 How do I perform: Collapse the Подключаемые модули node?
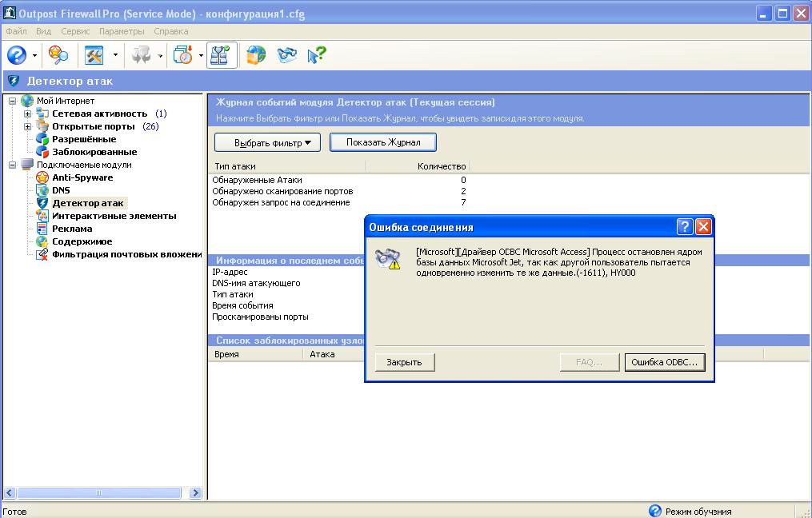[x=13, y=165]
